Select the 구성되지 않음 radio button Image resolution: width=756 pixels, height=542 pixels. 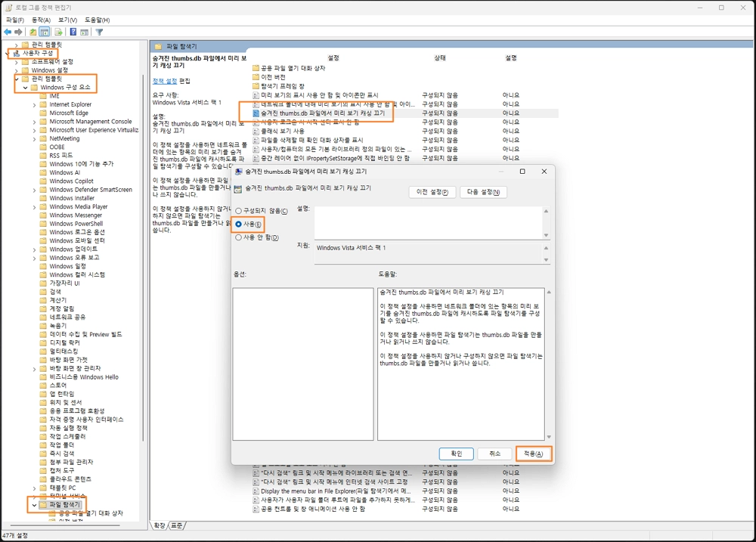tap(239, 211)
